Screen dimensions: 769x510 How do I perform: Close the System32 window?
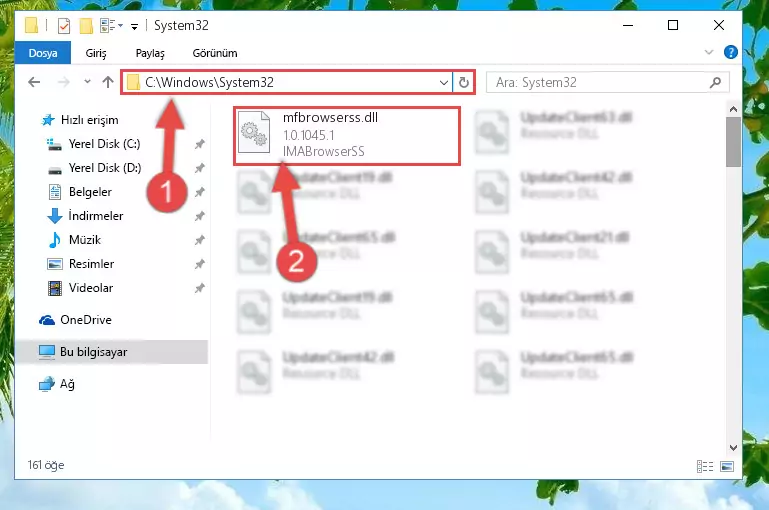[718, 25]
